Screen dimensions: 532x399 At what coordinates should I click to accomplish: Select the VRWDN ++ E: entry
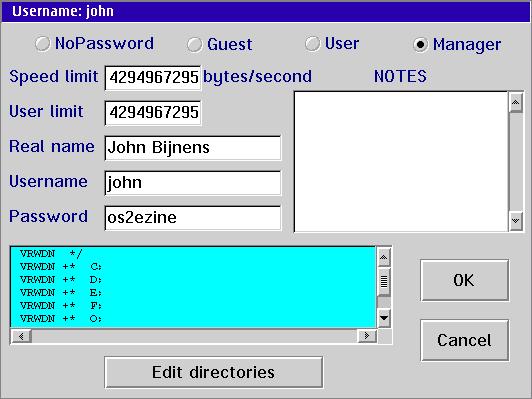193,293
